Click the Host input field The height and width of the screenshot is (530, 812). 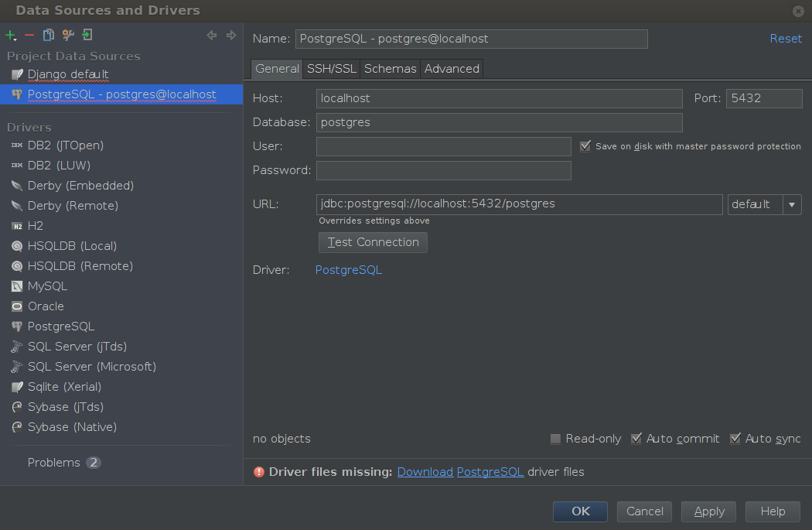click(x=500, y=98)
